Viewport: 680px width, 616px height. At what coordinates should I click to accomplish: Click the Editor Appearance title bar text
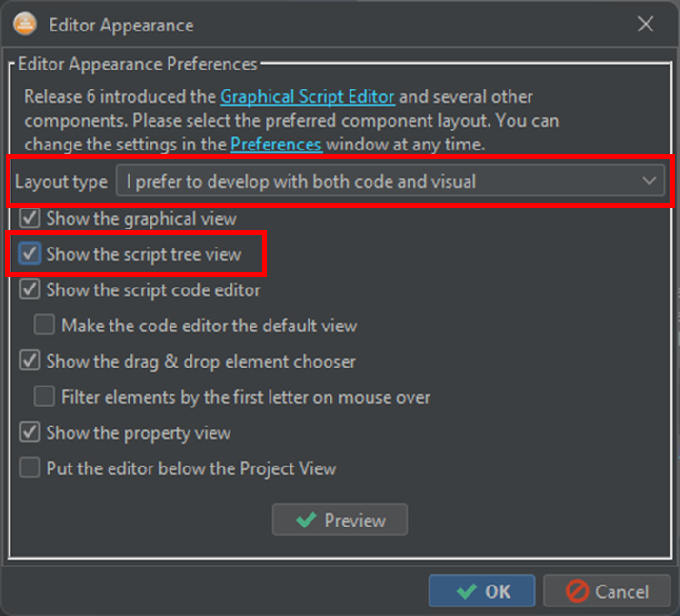tap(121, 26)
